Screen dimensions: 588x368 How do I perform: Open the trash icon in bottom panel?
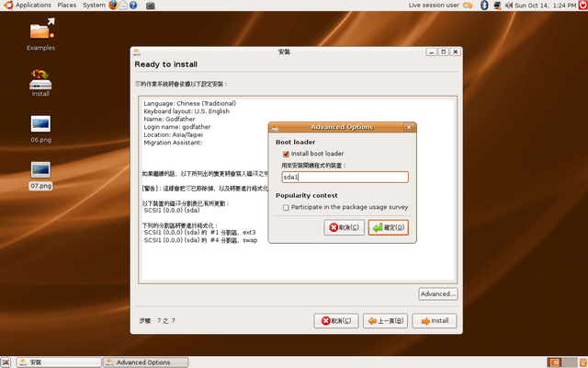[x=582, y=362]
